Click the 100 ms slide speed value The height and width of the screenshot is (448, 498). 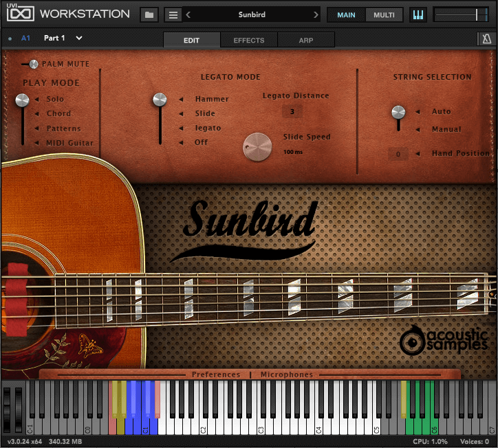(293, 152)
